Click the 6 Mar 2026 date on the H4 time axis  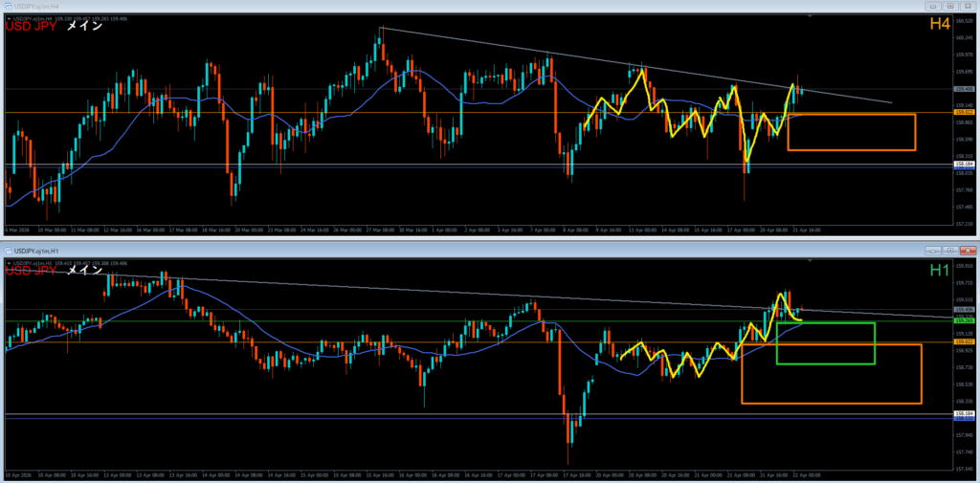pos(15,230)
